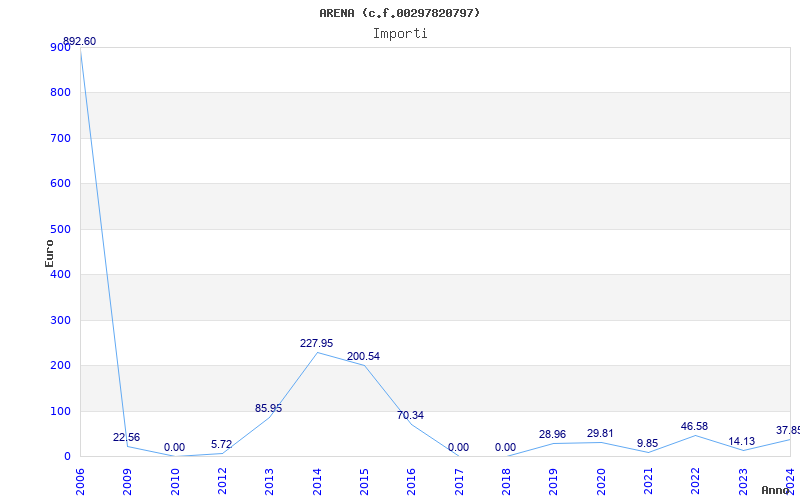This screenshot has width=800, height=500.
Task: Click the 2009 year tick label
Action: (x=128, y=481)
